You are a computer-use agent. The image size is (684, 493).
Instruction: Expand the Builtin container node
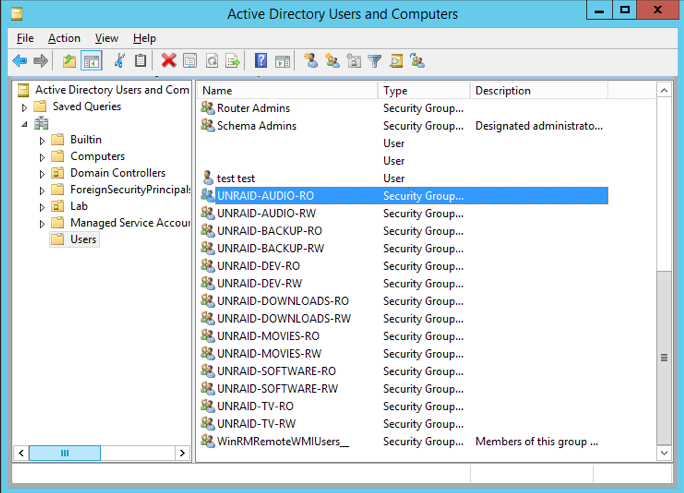tap(42, 140)
